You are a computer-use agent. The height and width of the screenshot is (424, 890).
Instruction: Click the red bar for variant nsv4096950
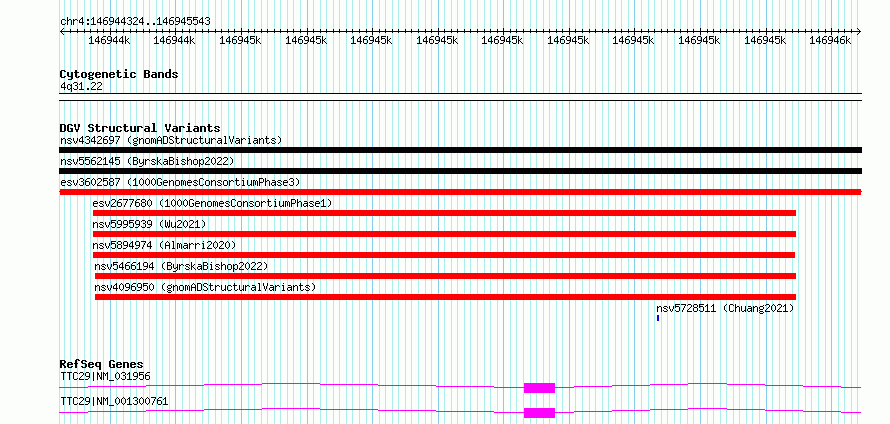coord(446,297)
